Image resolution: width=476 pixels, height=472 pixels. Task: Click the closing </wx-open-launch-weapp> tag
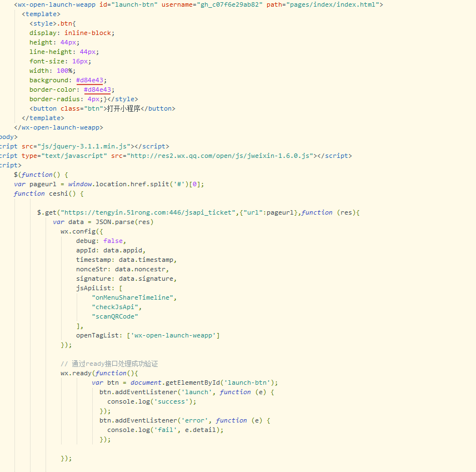58,127
